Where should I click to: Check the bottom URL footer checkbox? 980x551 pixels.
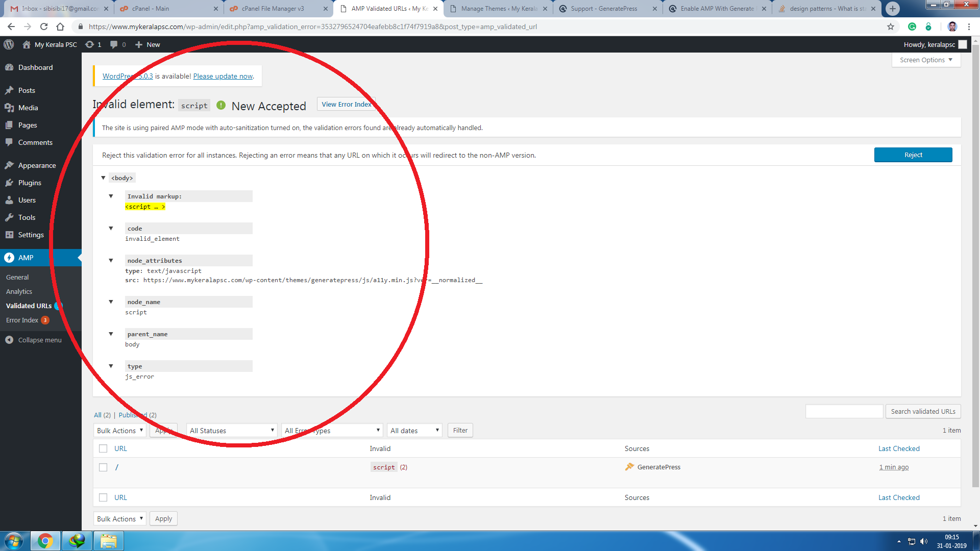[103, 497]
